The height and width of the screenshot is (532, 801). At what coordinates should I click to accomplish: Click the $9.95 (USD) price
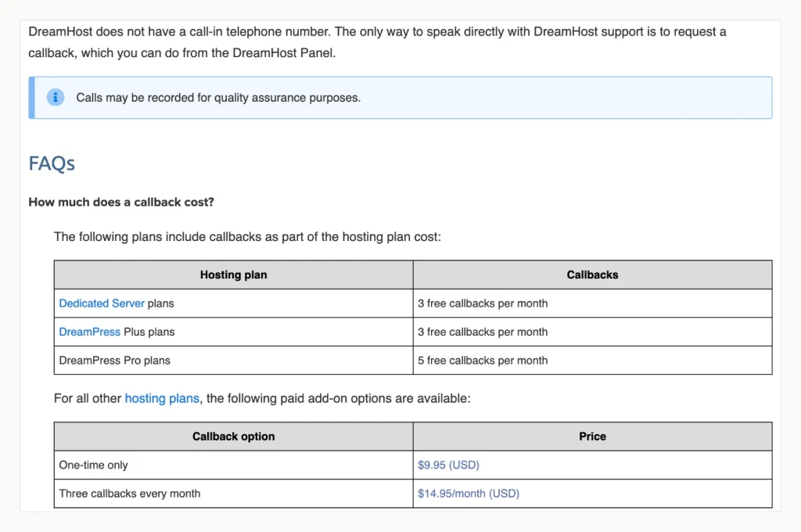click(448, 465)
